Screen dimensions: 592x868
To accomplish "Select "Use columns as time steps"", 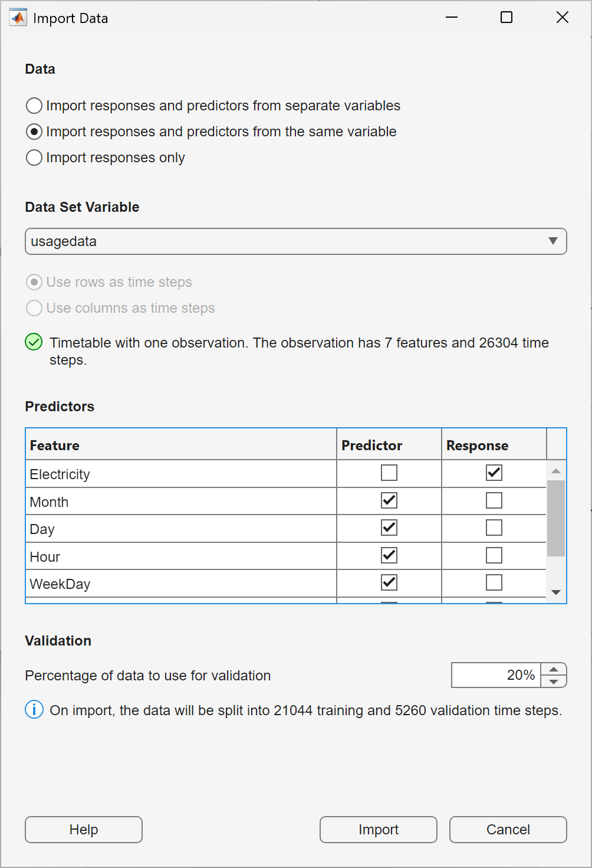I will click(x=34, y=308).
